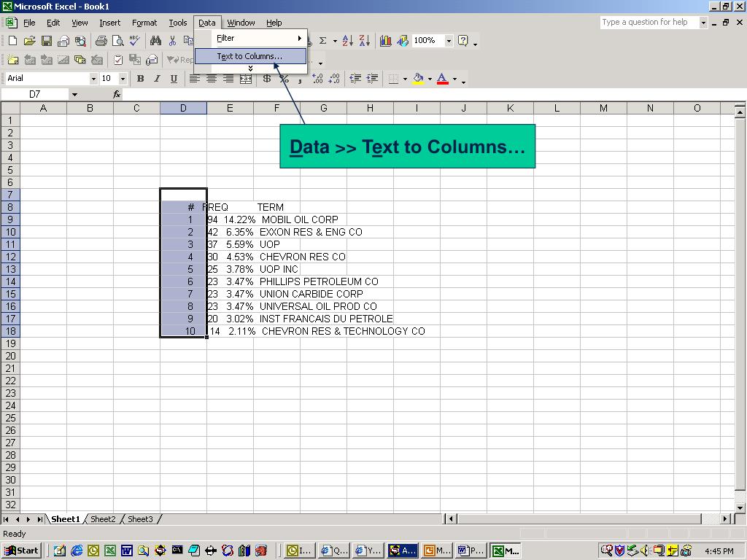Select row 7 header
747x560 pixels.
pos(10,195)
